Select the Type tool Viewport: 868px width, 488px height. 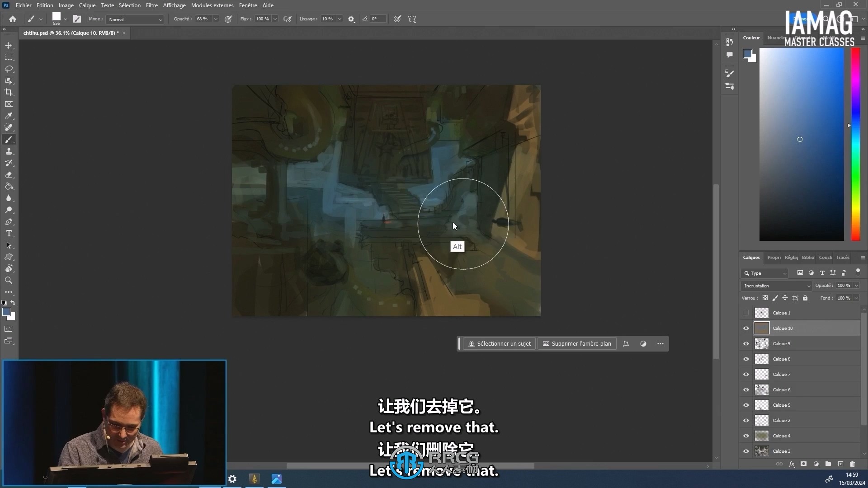[x=9, y=234]
